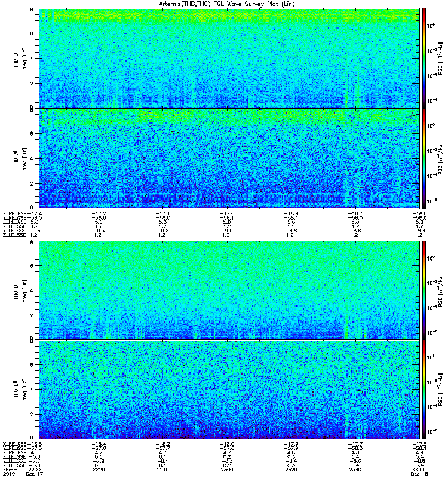Select the THB B∥ freq [Hz] axis label

pos(20,158)
